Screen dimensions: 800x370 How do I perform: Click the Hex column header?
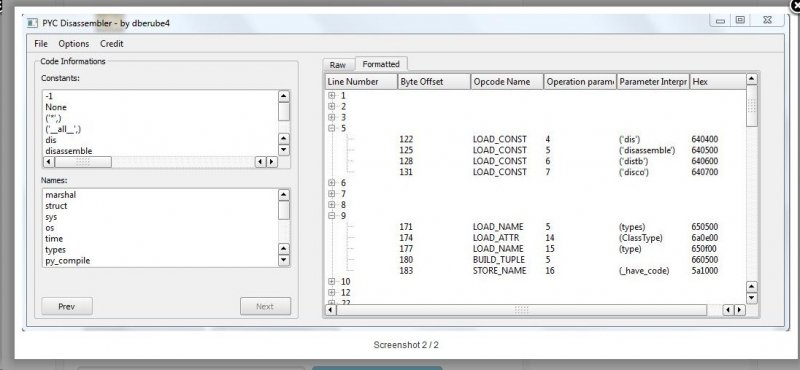718,82
